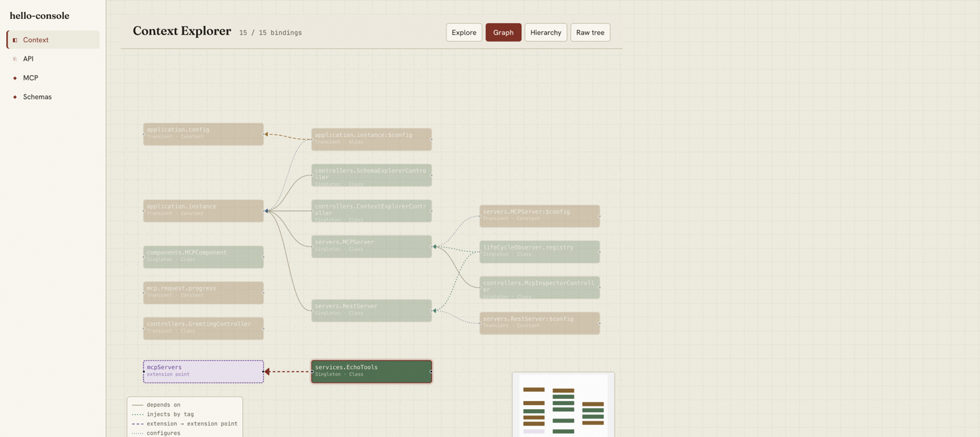
Task: Select the controllers.McpInspectorController node
Action: (540, 287)
